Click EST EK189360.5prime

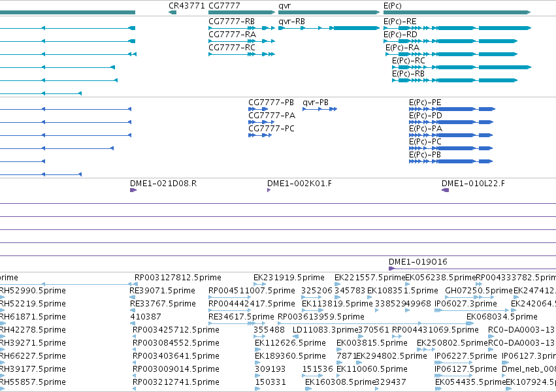click(290, 356)
